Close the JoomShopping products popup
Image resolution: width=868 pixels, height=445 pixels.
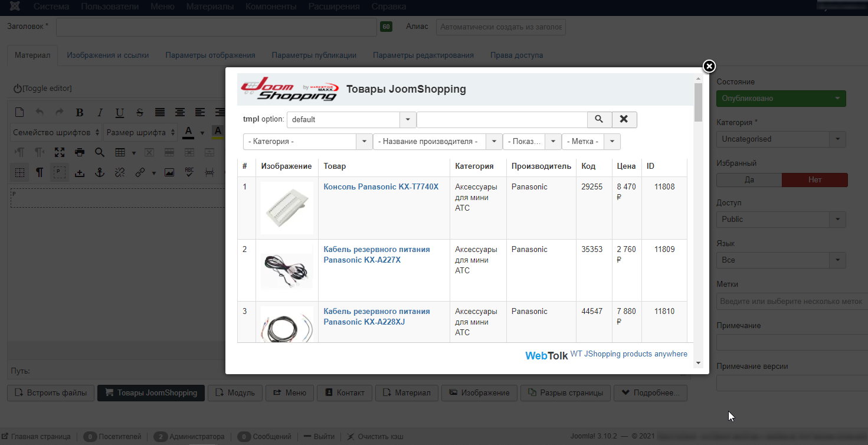(x=709, y=66)
